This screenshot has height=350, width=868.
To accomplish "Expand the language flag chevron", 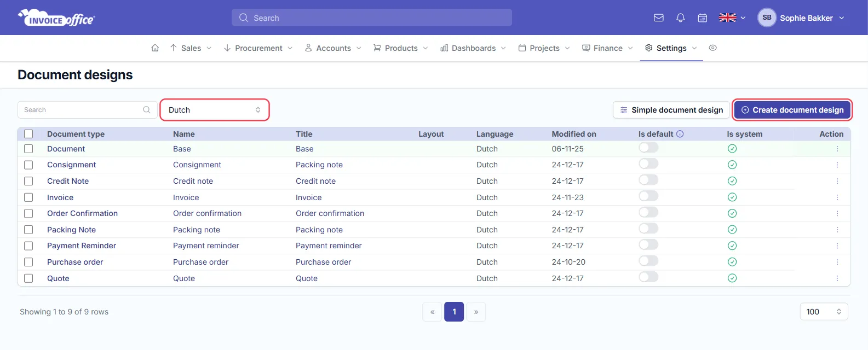I will [x=743, y=18].
